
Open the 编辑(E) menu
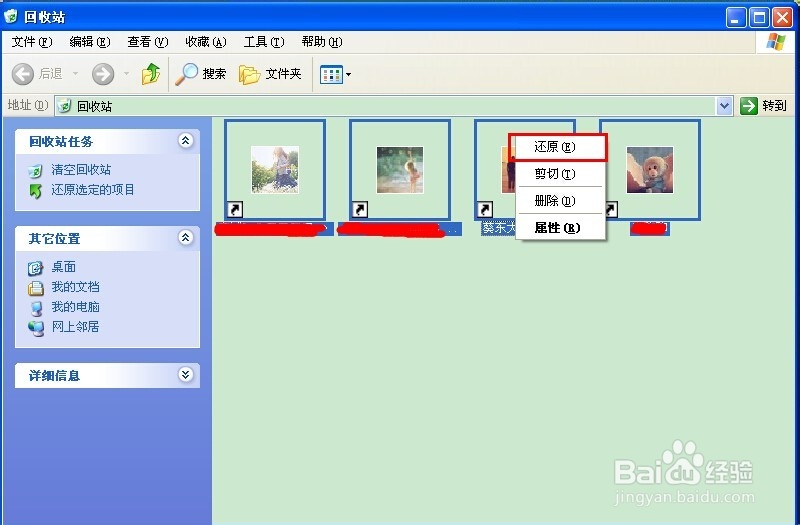click(x=90, y=42)
